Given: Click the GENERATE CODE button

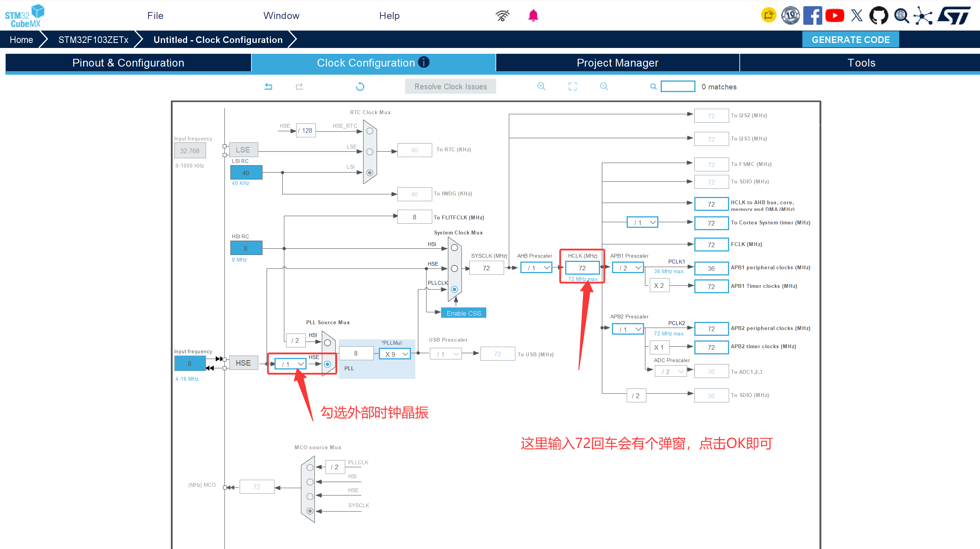Looking at the screenshot, I should tap(850, 39).
